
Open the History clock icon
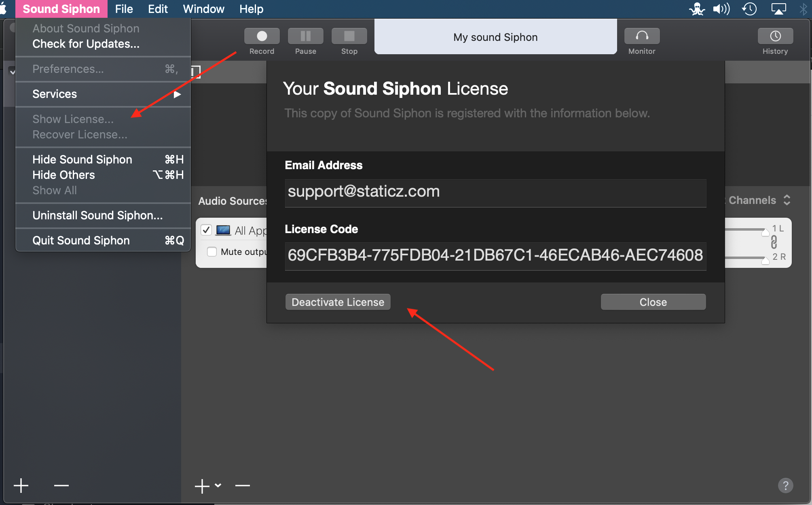pyautogui.click(x=775, y=36)
